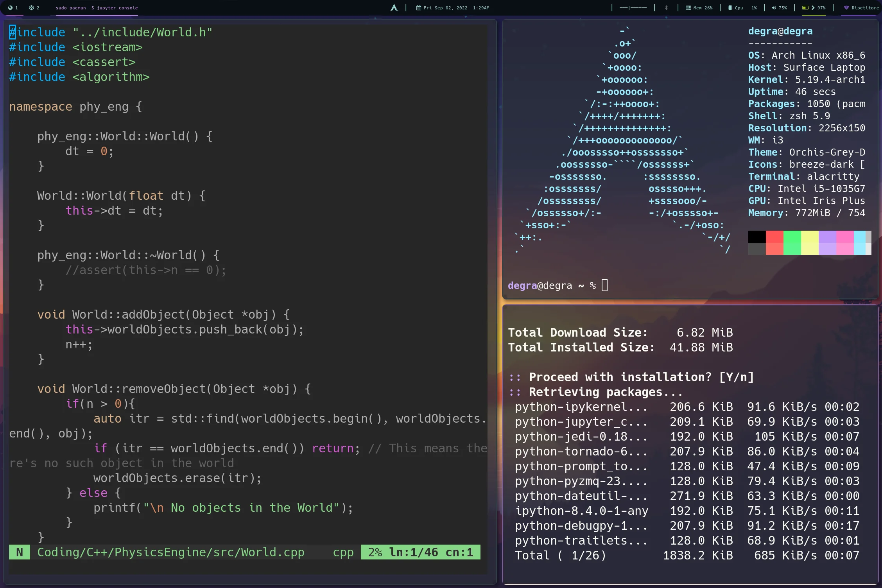Screen dimensions: 882x588
Task: Click the 'Total Installed Size: 41.88 MiB' line
Action: [620, 347]
